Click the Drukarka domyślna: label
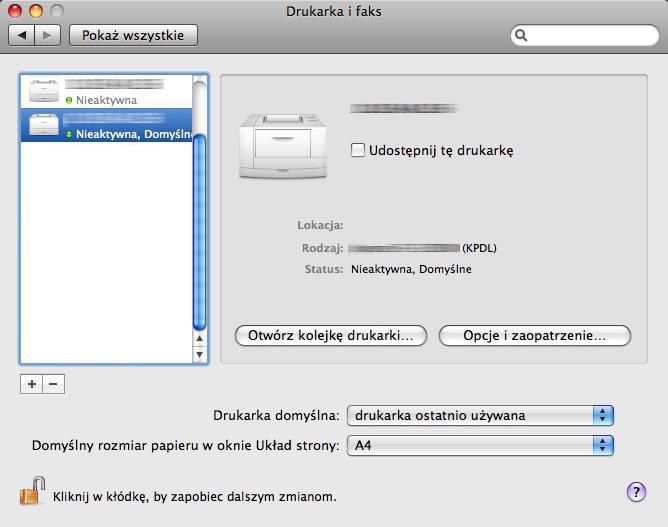Screen dimensions: 668x527 coord(276,416)
